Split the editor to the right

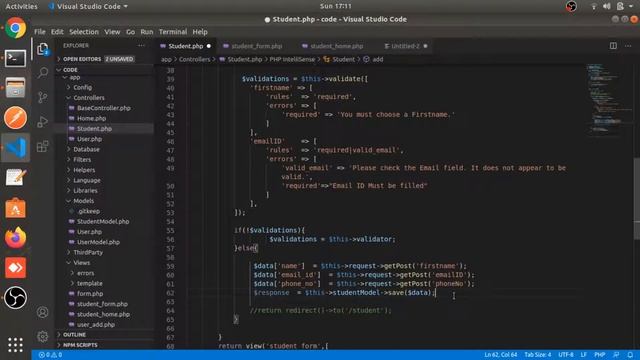tap(613, 46)
